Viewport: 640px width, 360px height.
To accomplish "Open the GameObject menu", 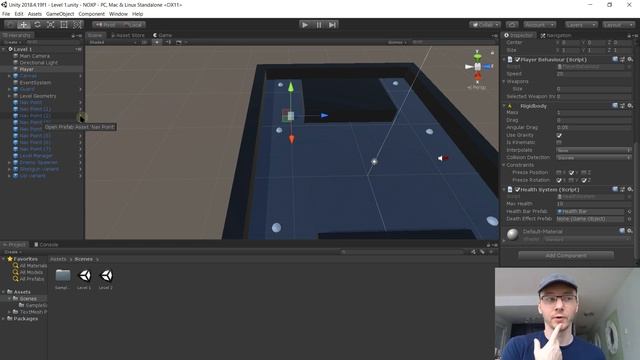I will [60, 14].
